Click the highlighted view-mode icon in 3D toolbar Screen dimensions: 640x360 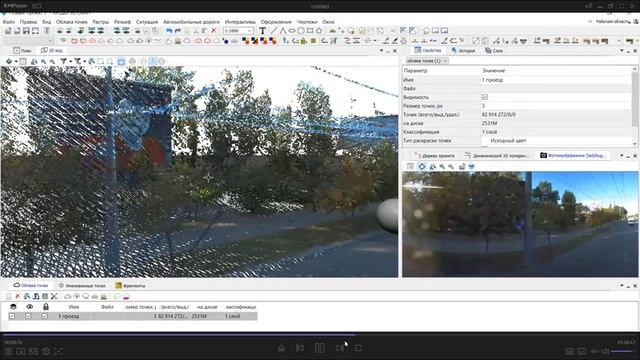(121, 61)
